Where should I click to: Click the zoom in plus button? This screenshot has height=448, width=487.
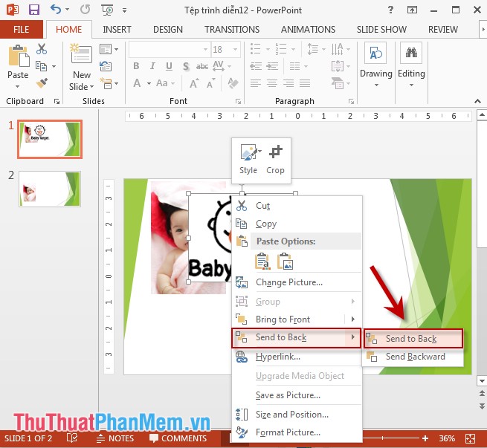(425, 438)
